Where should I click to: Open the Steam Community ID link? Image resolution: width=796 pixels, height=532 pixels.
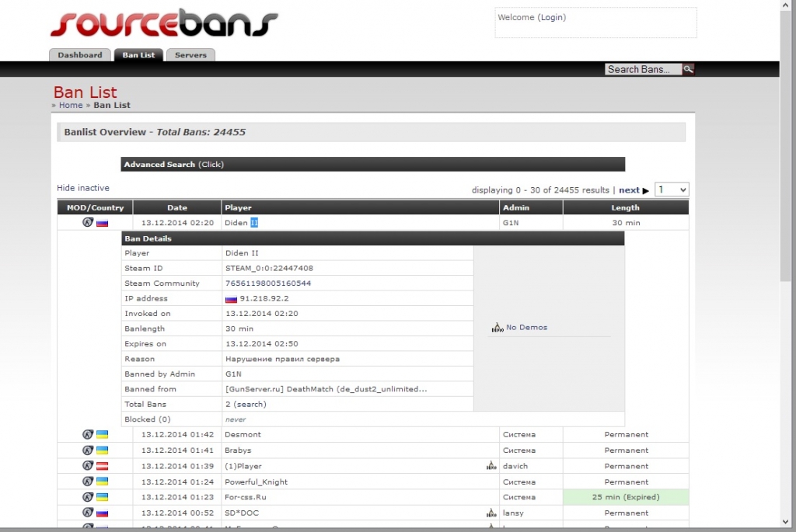coord(268,283)
